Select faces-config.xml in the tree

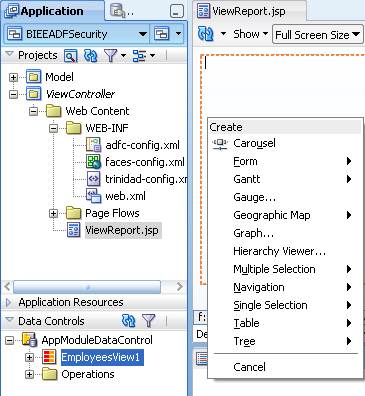tap(145, 162)
